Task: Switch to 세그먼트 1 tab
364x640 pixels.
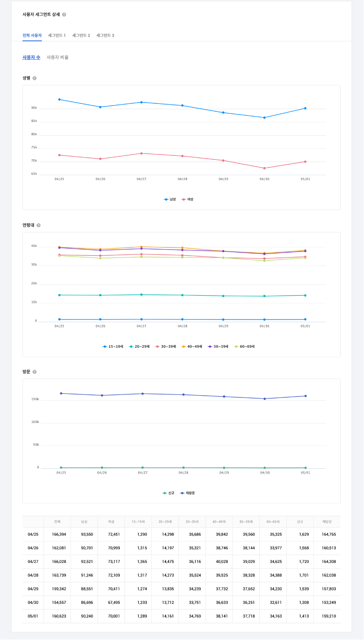Action: 57,35
